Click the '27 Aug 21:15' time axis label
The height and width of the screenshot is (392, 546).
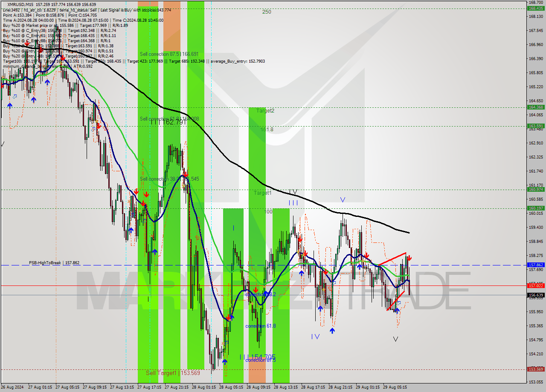[177, 387]
